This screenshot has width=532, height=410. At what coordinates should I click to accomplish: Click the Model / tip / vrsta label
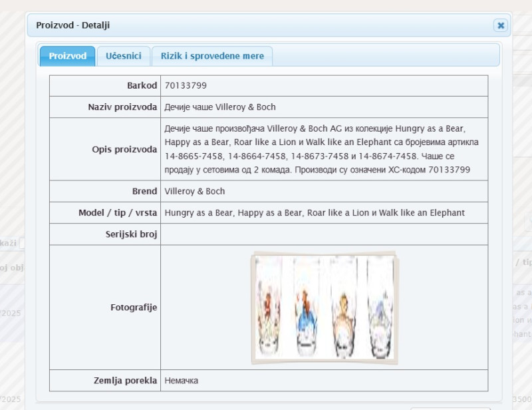click(118, 212)
